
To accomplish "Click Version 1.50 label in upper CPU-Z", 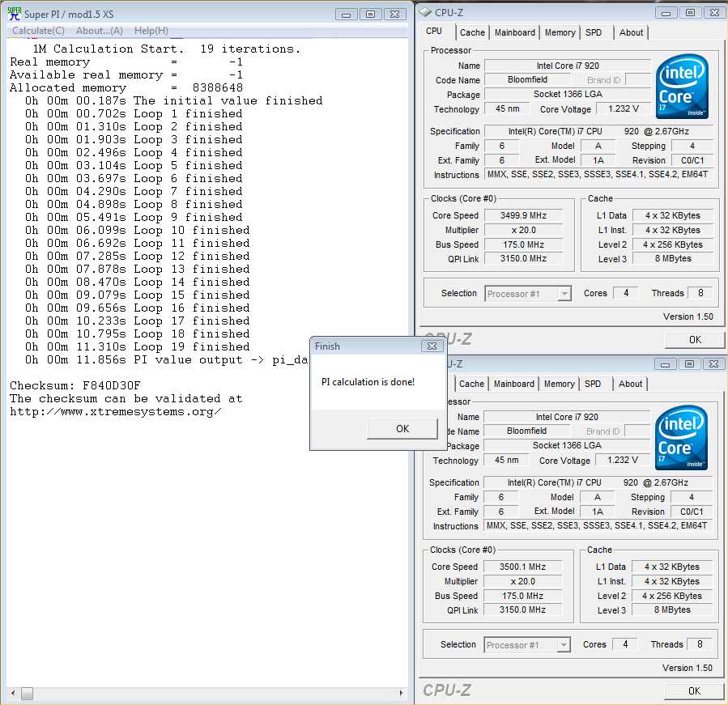I will coord(688,316).
